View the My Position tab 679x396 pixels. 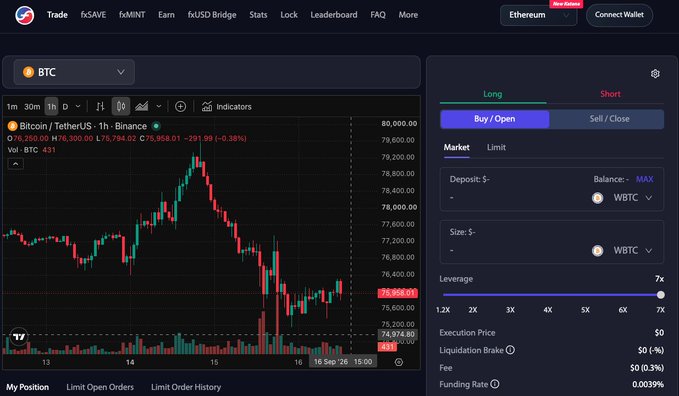coord(27,387)
